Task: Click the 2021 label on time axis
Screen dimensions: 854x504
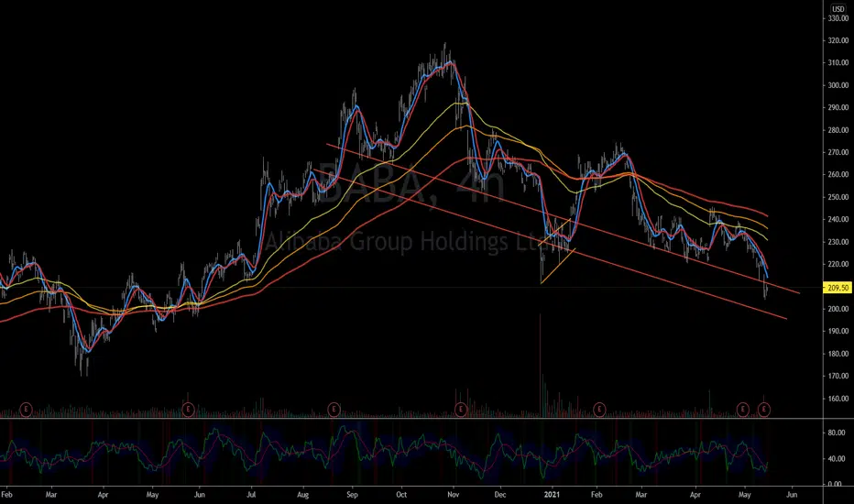Action: [x=553, y=495]
